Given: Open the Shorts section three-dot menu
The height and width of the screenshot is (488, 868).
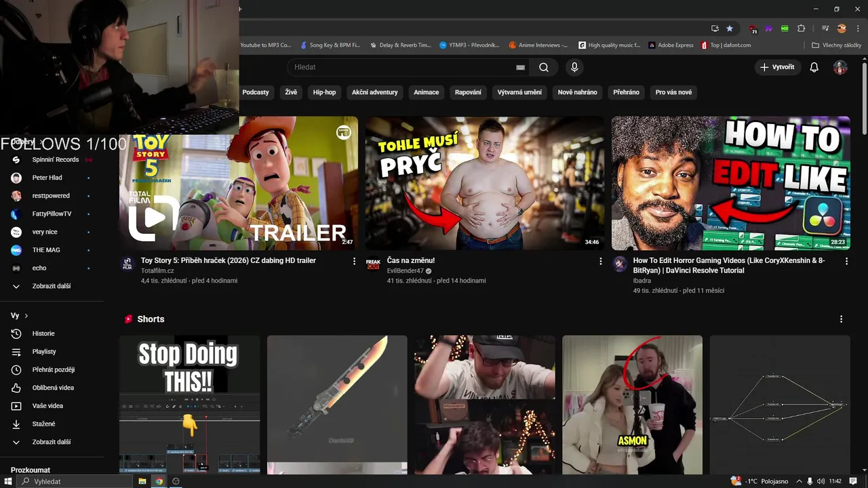Looking at the screenshot, I should pyautogui.click(x=842, y=319).
